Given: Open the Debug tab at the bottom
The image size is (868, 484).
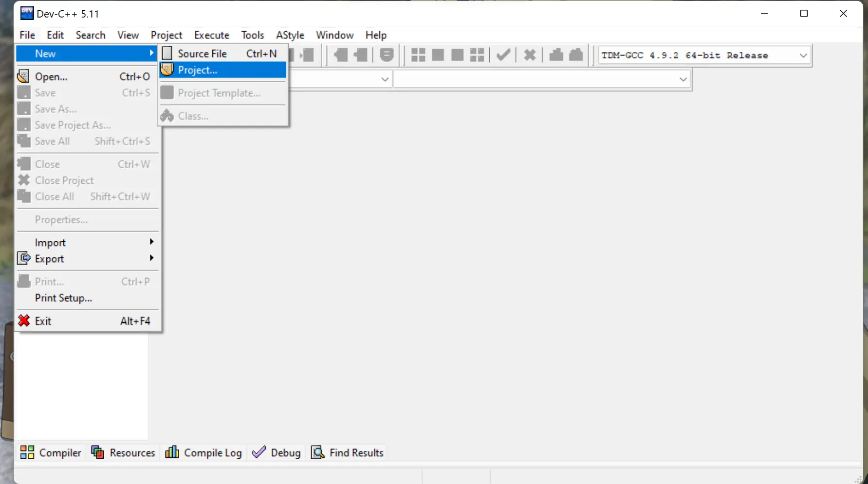Looking at the screenshot, I should coord(277,452).
